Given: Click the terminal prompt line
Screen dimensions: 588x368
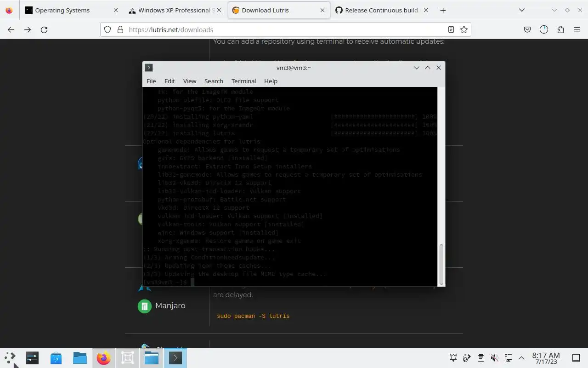Looking at the screenshot, I should 169,282.
